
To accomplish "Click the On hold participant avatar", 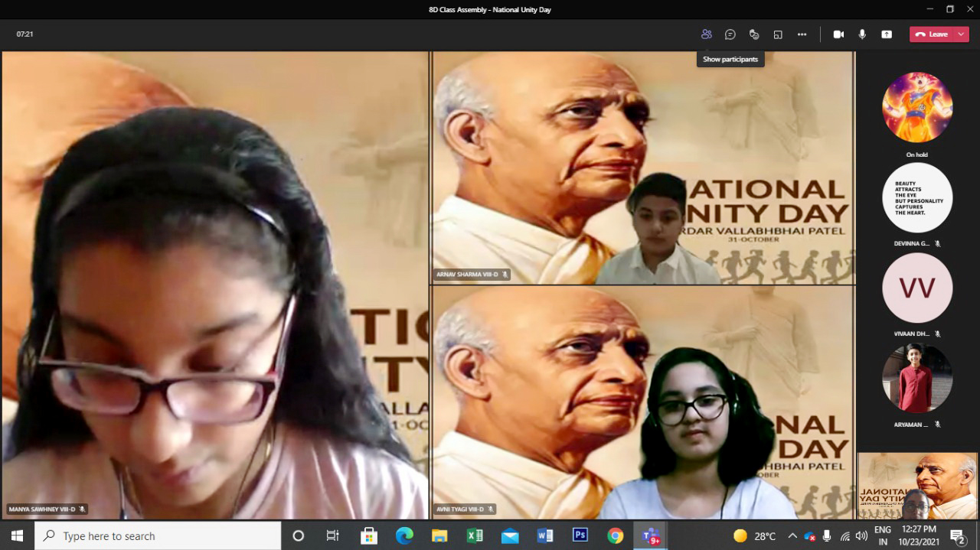I will [917, 107].
